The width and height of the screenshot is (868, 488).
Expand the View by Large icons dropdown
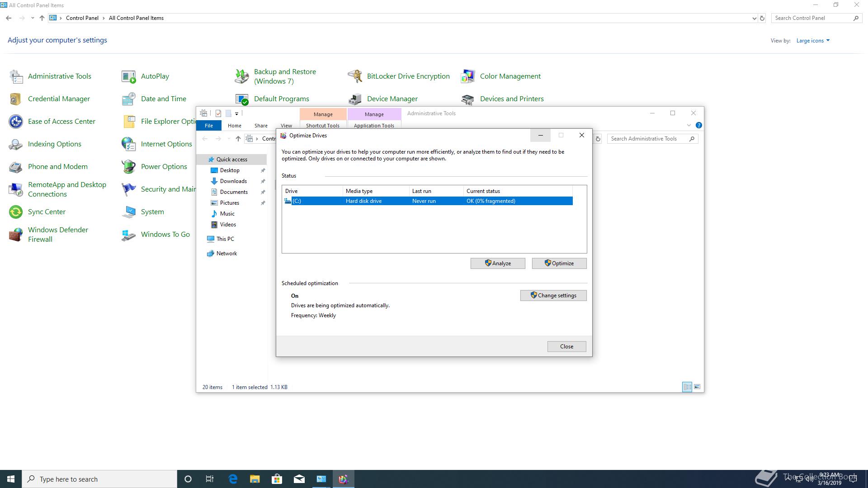pos(813,41)
